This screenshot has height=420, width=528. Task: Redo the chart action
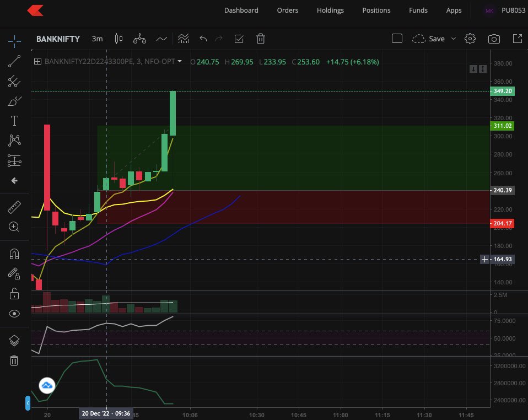click(219, 39)
